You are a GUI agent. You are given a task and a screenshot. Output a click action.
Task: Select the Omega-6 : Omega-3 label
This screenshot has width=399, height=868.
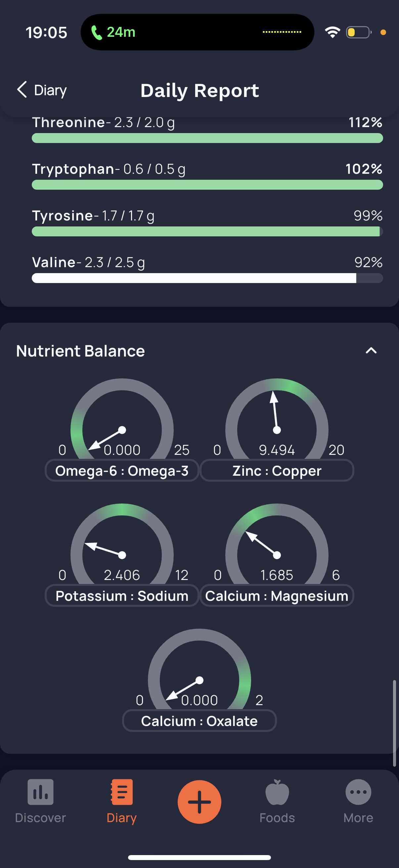[x=122, y=470]
